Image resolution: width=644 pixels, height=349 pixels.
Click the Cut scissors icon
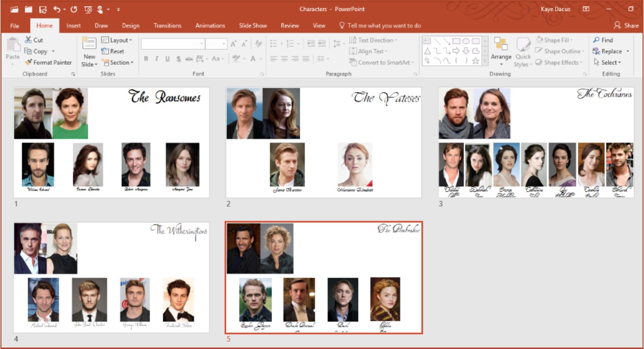click(28, 40)
